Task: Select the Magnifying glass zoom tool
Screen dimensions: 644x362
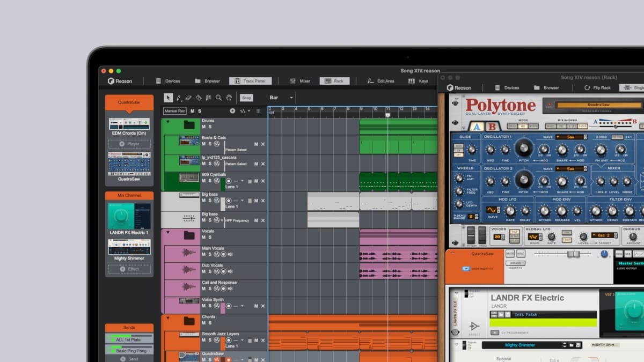Action: [x=218, y=98]
